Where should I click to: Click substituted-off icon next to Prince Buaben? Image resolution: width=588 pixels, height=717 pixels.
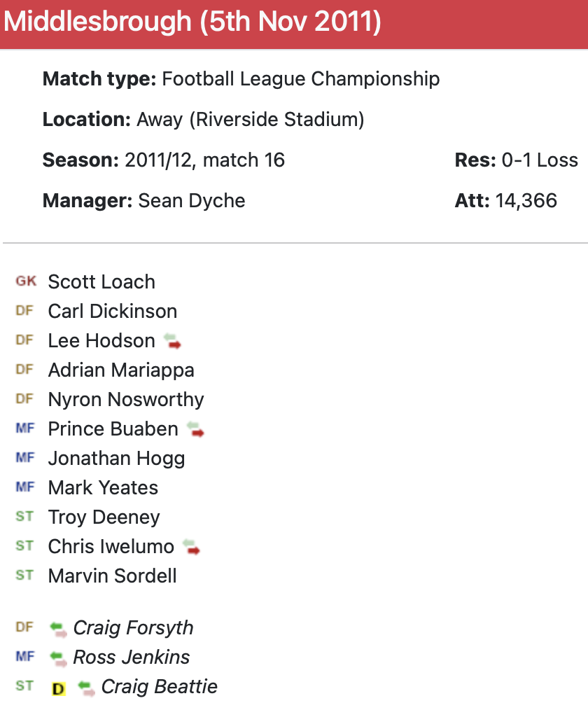click(195, 429)
